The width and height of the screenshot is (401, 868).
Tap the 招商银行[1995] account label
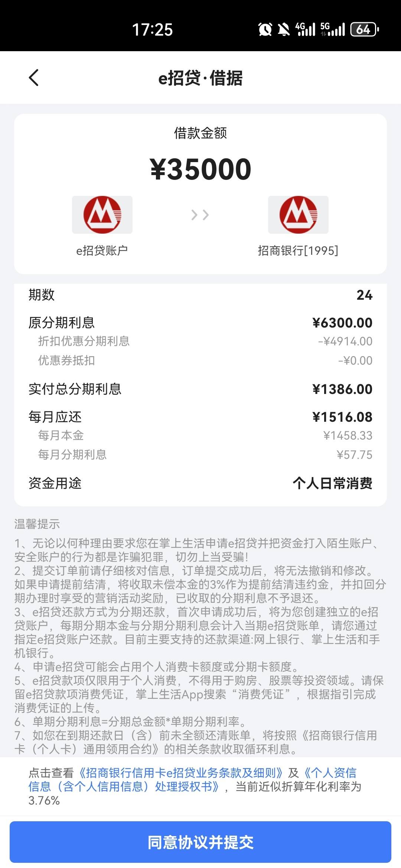tap(298, 251)
